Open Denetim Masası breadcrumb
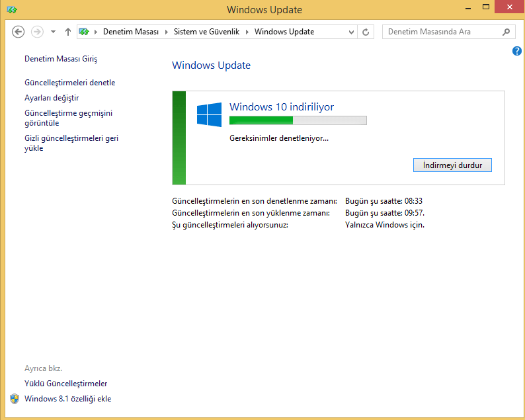The width and height of the screenshot is (525, 420). (130, 32)
